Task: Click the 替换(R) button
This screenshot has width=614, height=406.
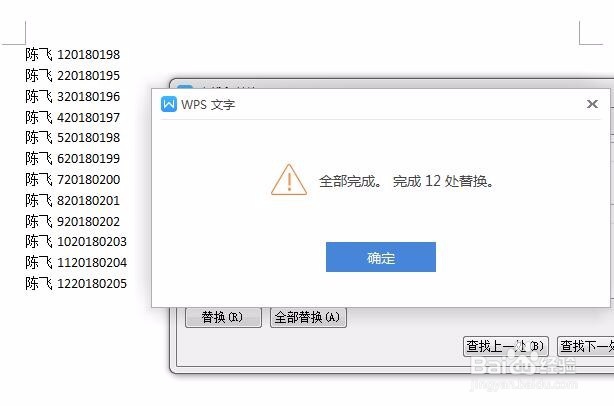Action: 223,317
